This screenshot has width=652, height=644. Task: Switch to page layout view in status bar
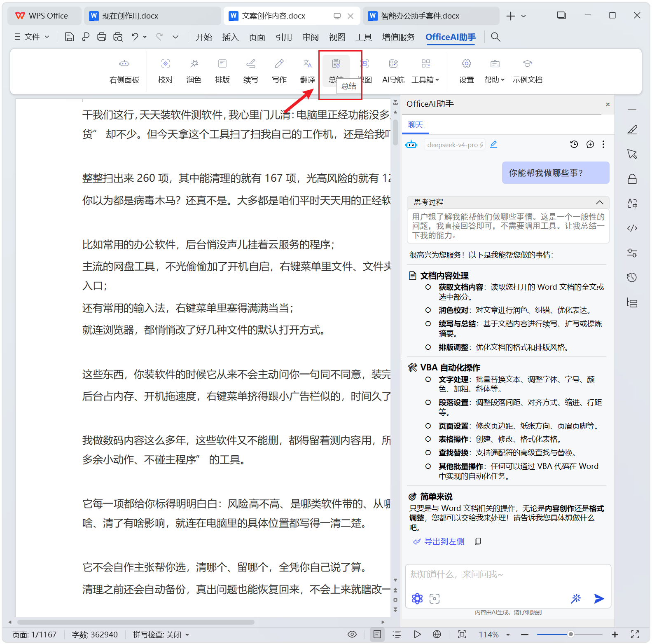[x=377, y=634]
